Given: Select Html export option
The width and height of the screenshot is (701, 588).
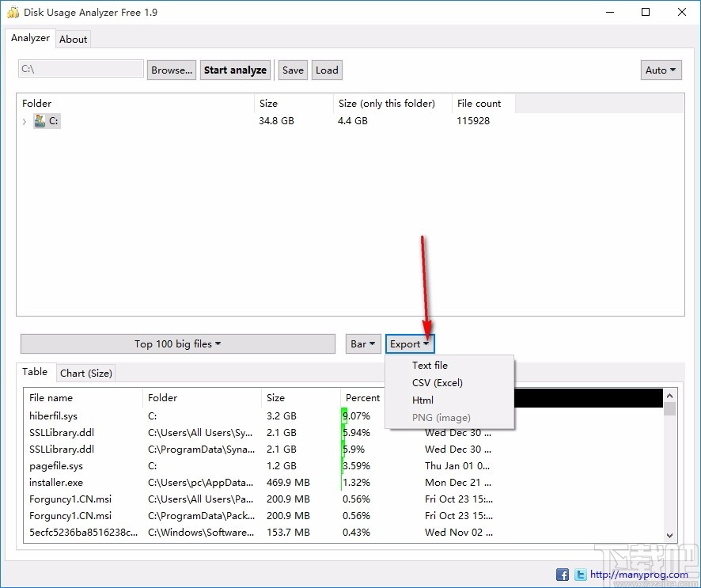Looking at the screenshot, I should [x=422, y=400].
